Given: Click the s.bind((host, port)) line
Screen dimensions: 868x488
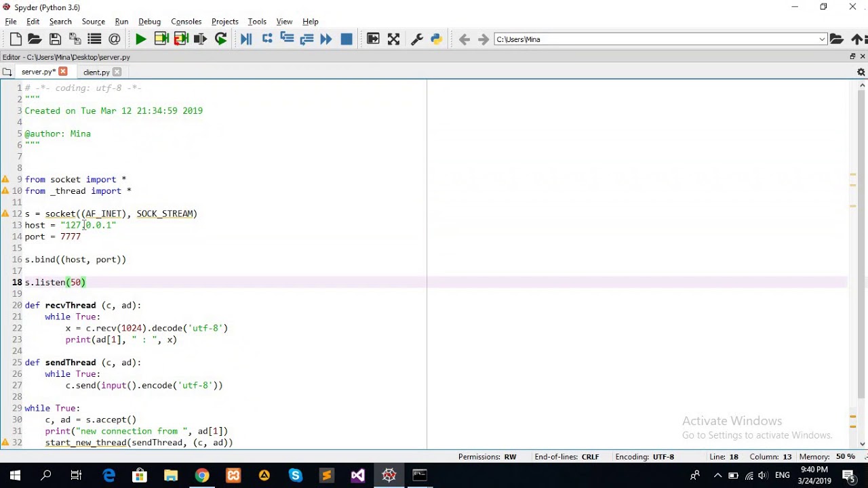Looking at the screenshot, I should [75, 260].
